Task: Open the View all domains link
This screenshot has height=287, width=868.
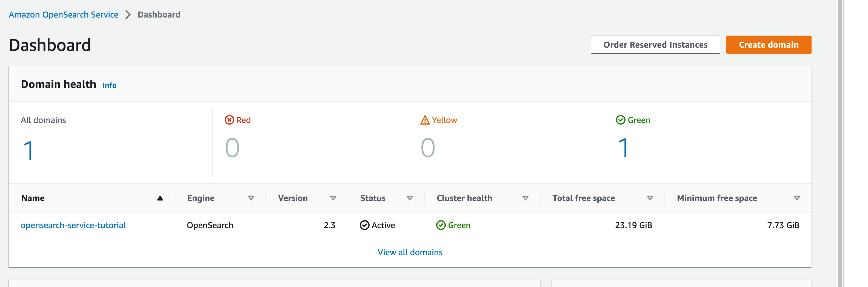Action: (x=410, y=252)
